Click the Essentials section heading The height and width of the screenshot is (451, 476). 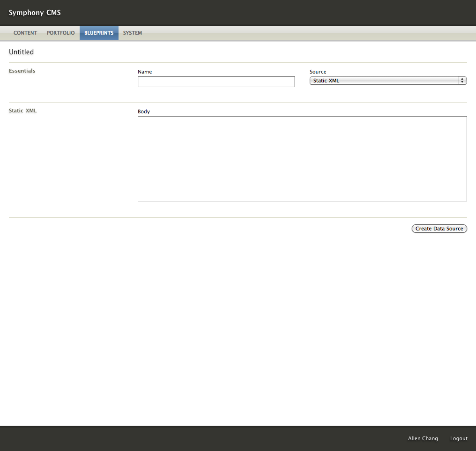22,71
